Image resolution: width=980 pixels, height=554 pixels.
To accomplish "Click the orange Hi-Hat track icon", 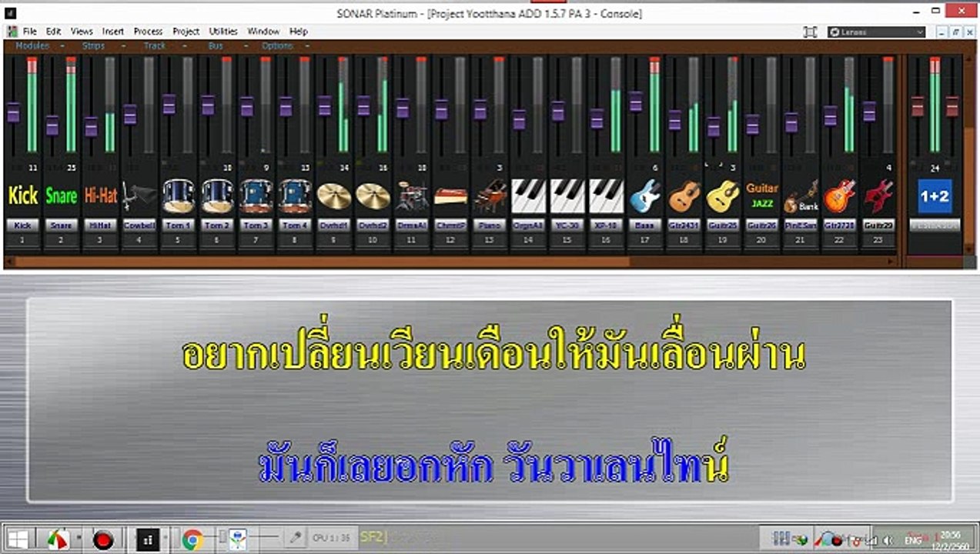I will pos(101,196).
